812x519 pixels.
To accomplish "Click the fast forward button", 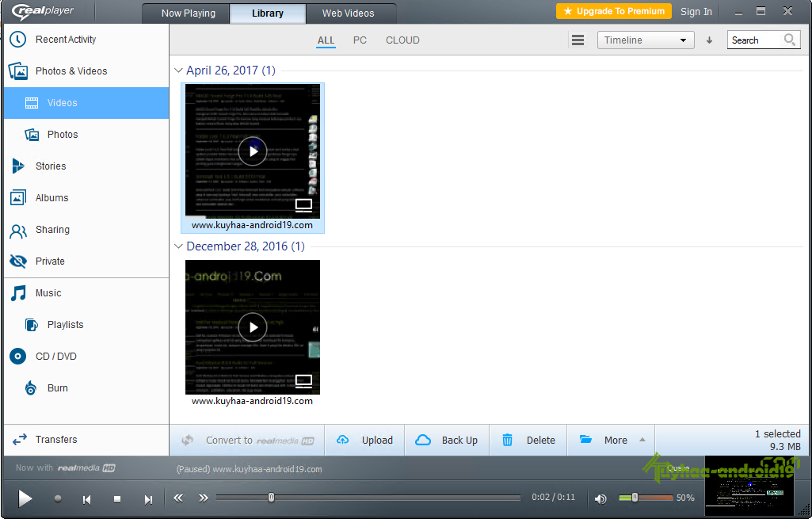I will pos(204,498).
